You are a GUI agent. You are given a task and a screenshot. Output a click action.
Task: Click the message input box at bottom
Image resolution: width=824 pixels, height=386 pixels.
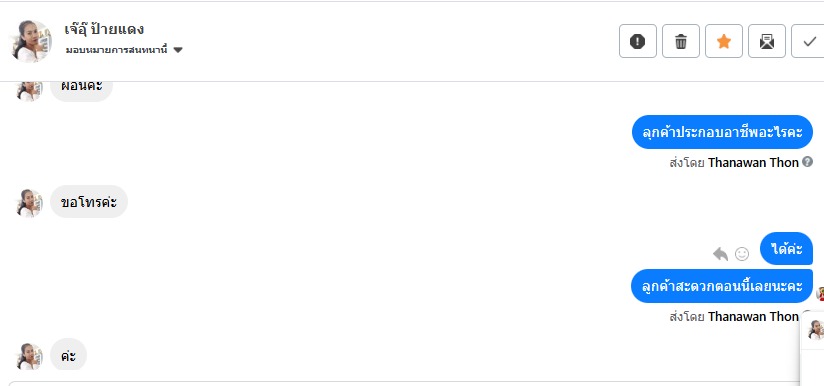click(405, 383)
